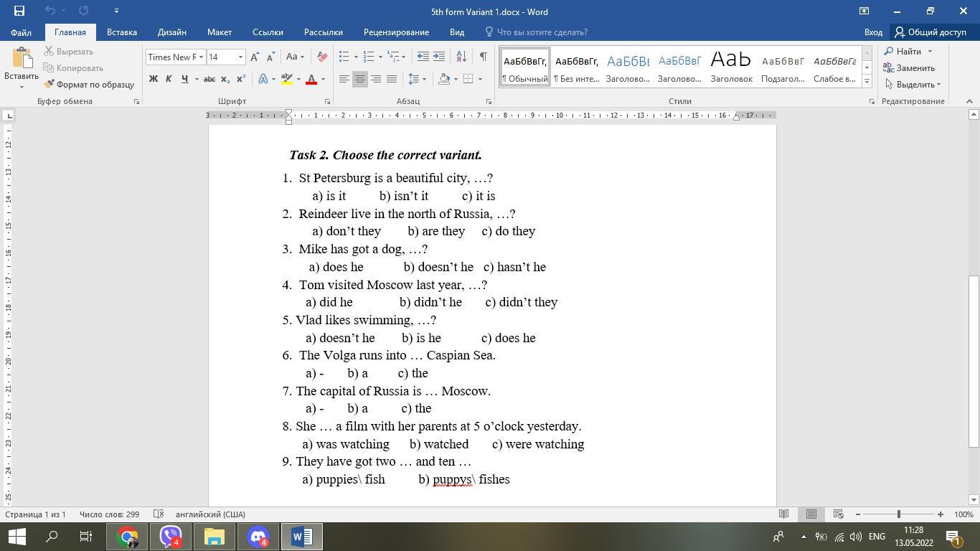Click the 100% zoom level indicator
The image size is (980, 551).
pos(963,514)
